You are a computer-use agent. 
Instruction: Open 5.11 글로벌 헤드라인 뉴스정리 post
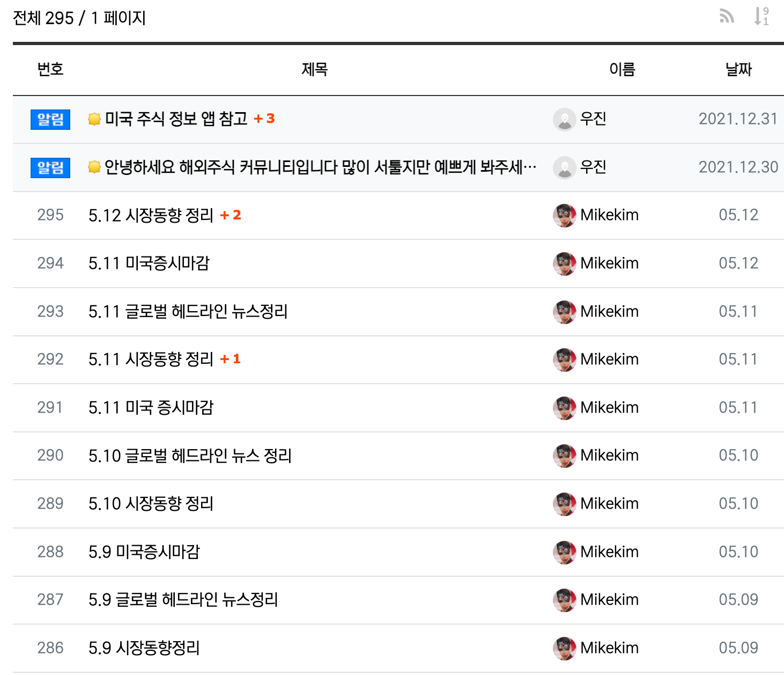coord(188,311)
